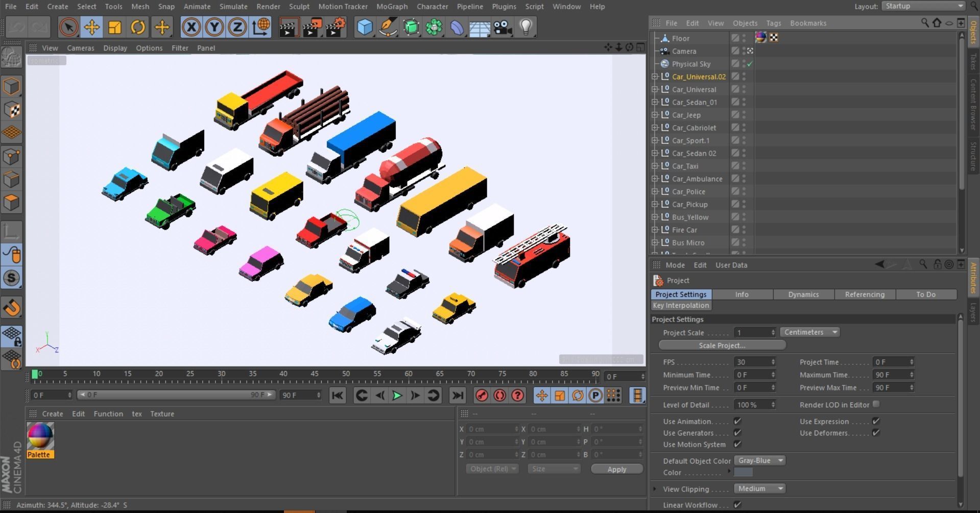Image resolution: width=980 pixels, height=513 pixels.
Task: Toggle Y axis lock
Action: tap(214, 27)
